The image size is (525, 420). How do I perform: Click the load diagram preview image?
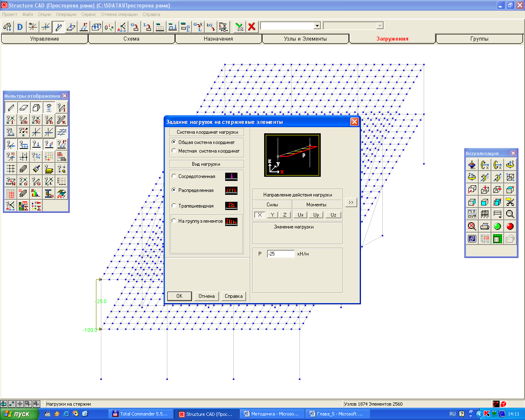pyautogui.click(x=292, y=155)
